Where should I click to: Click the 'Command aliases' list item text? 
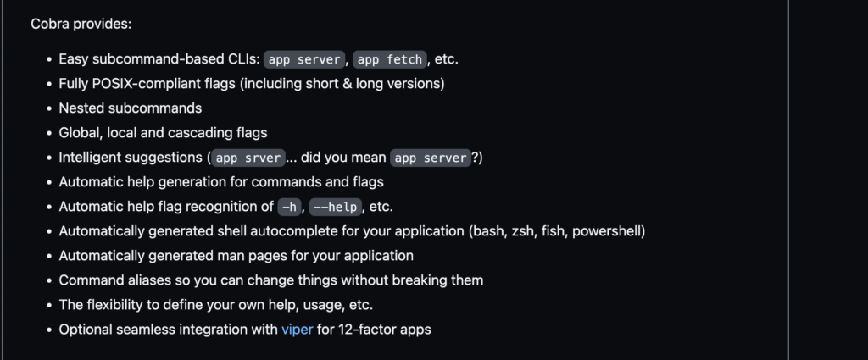(270, 280)
